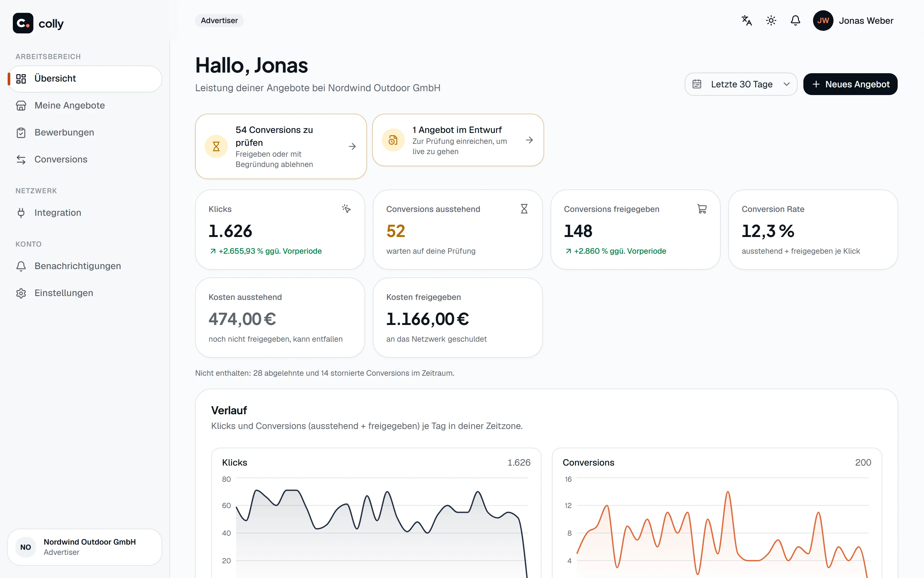Open the 1 Angebot im Entwurf card
924x578 pixels.
[x=458, y=140]
